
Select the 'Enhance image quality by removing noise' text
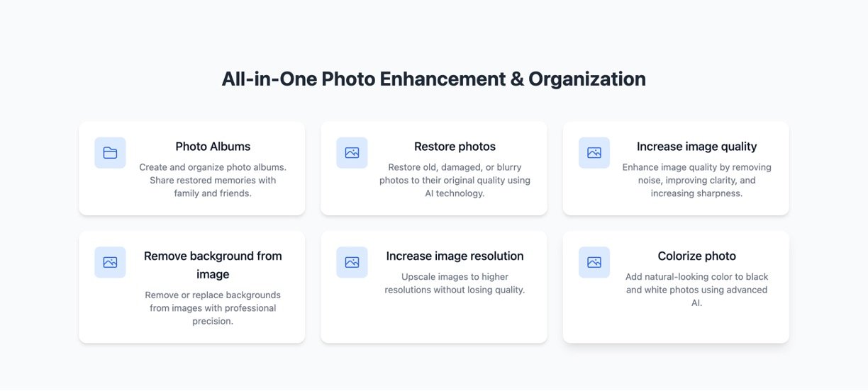tap(696, 181)
